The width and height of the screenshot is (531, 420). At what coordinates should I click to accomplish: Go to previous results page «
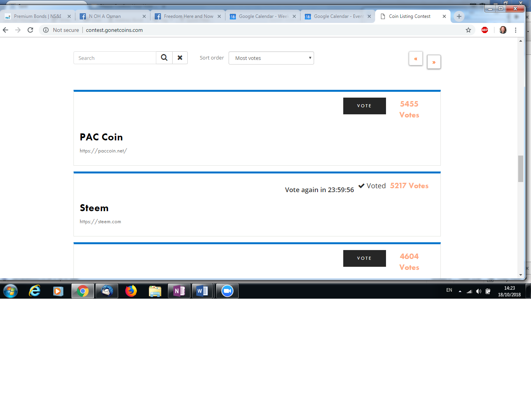click(416, 59)
